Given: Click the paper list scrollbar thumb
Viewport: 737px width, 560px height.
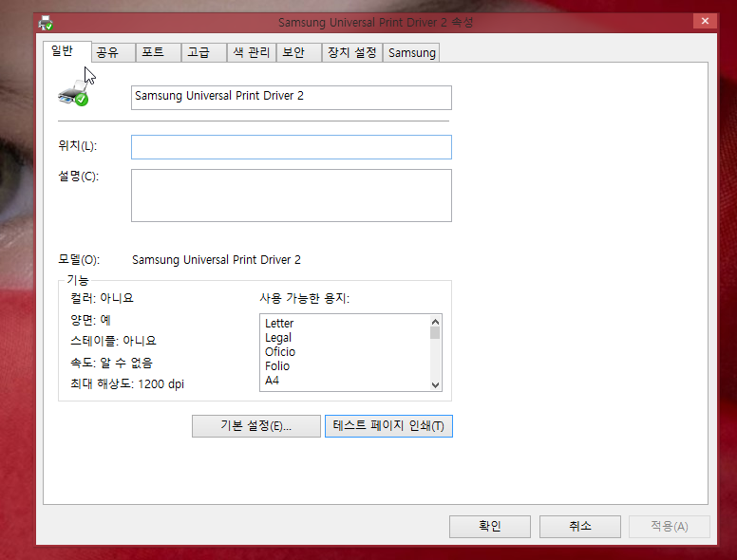Looking at the screenshot, I should pos(435,333).
